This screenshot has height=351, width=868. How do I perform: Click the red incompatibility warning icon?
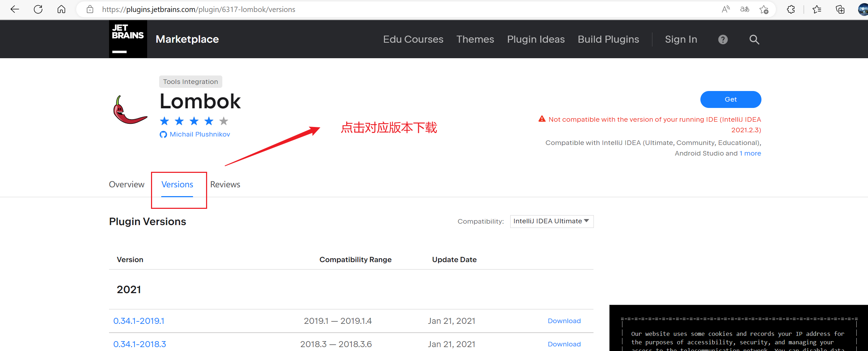click(542, 119)
